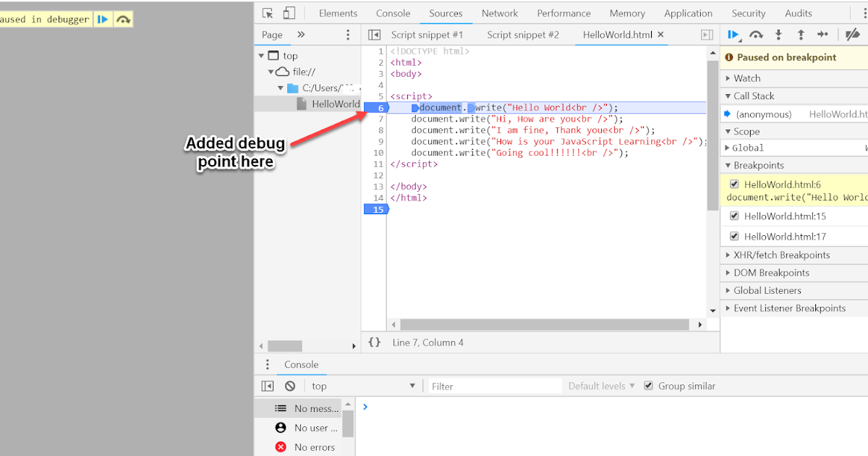This screenshot has height=456, width=868.
Task: Resume script execution in DevTools toolbar
Action: click(733, 34)
